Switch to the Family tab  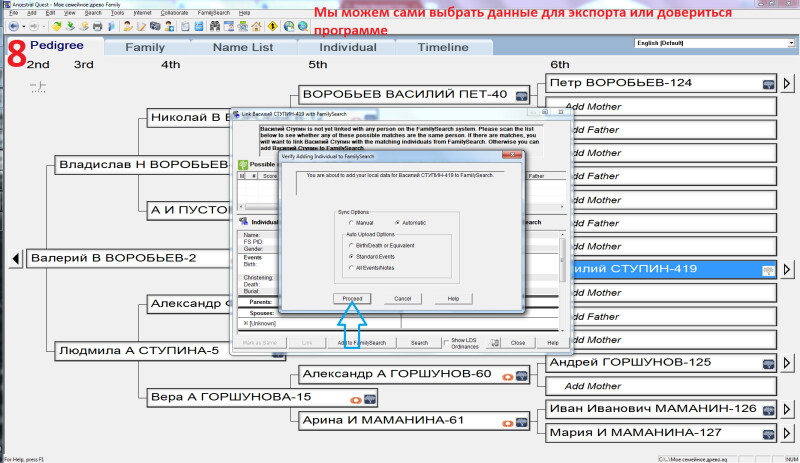point(145,47)
